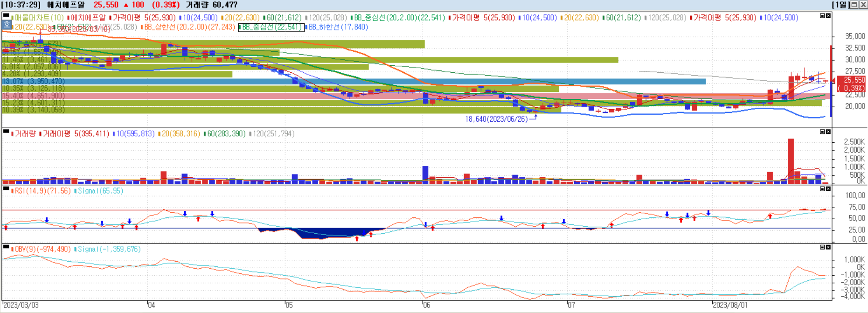Select the Signal(65.95) legend
The width and height of the screenshot is (868, 313).
(100, 191)
